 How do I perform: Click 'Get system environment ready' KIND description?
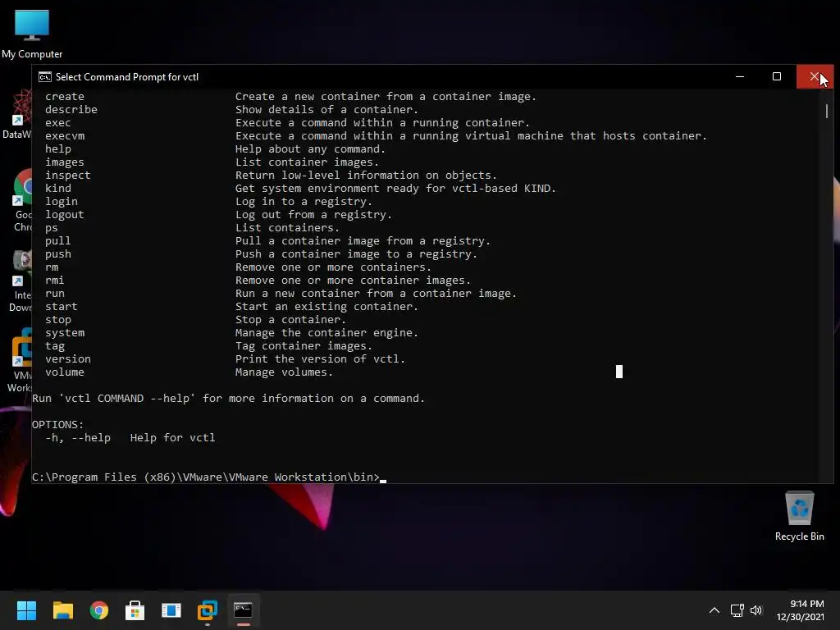coord(396,188)
